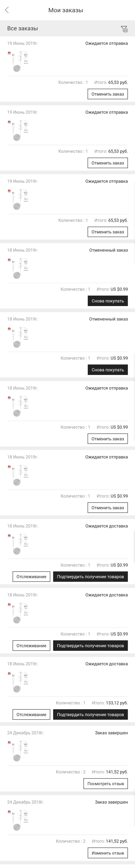Screen dimensions: 135x868
Task: Cancel second US $0.99 order awaiting shipment
Action: (x=108, y=508)
